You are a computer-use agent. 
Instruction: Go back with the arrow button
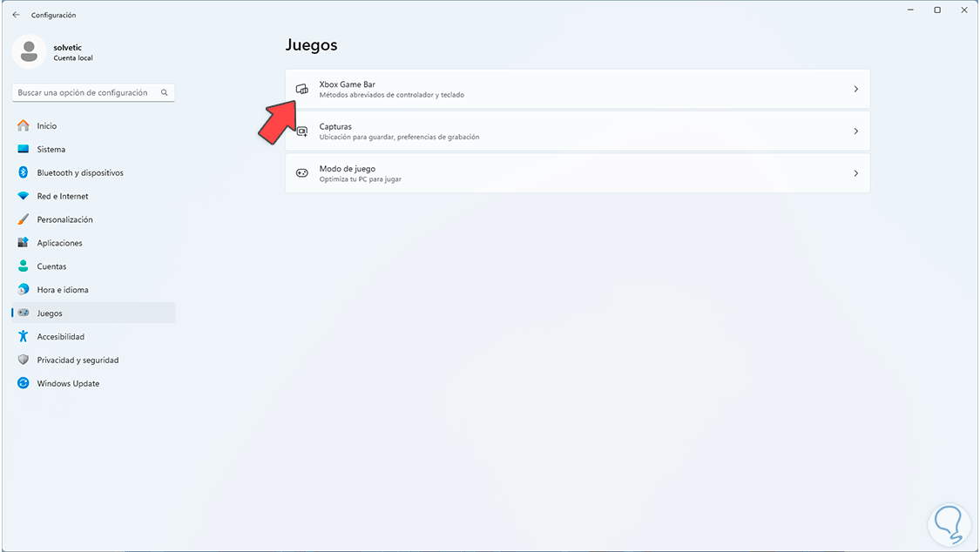click(x=16, y=15)
